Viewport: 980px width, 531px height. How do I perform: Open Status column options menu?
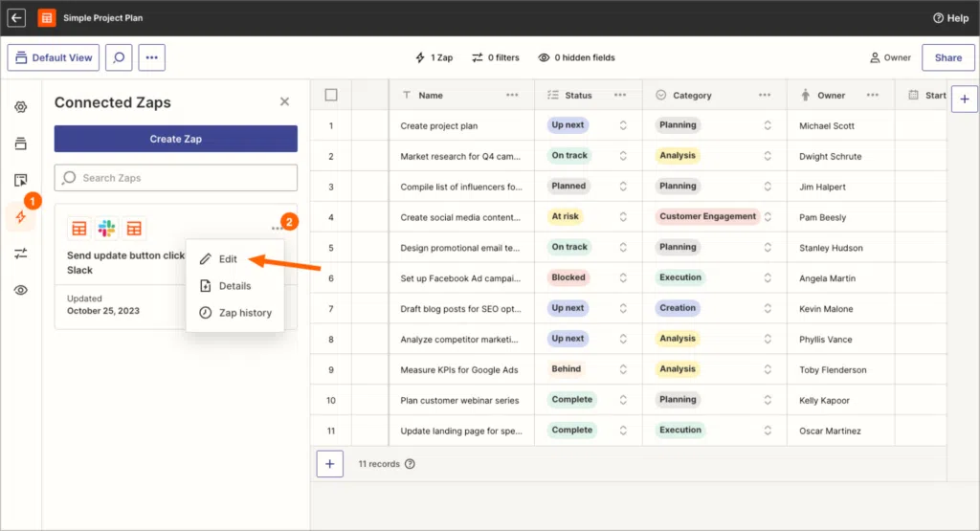click(620, 95)
